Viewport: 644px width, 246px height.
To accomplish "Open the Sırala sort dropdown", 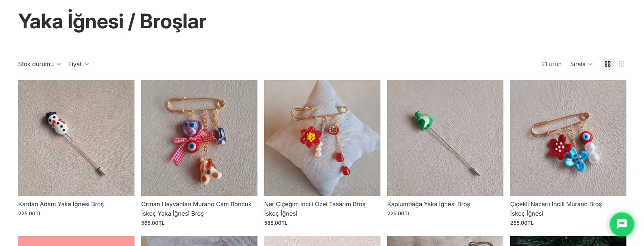I will tap(581, 64).
